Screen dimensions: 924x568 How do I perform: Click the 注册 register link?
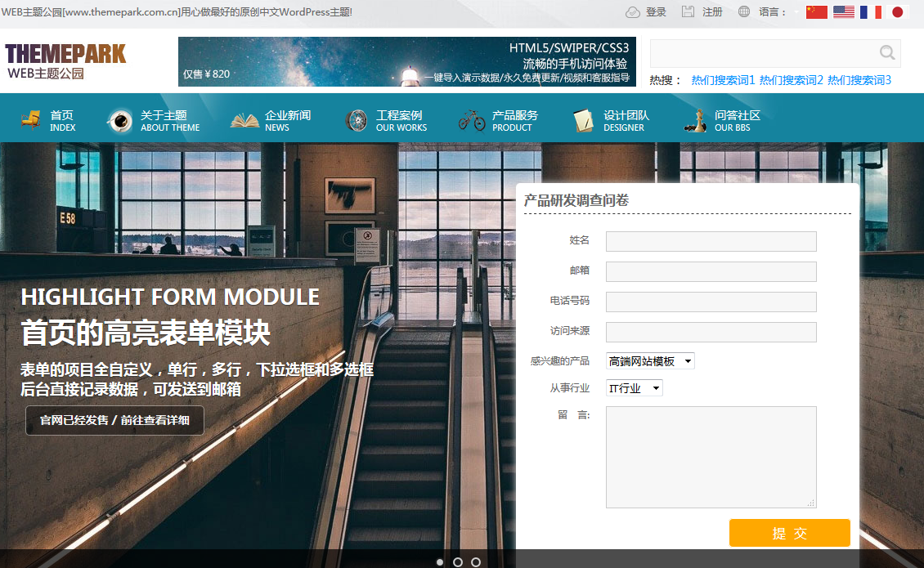click(711, 12)
